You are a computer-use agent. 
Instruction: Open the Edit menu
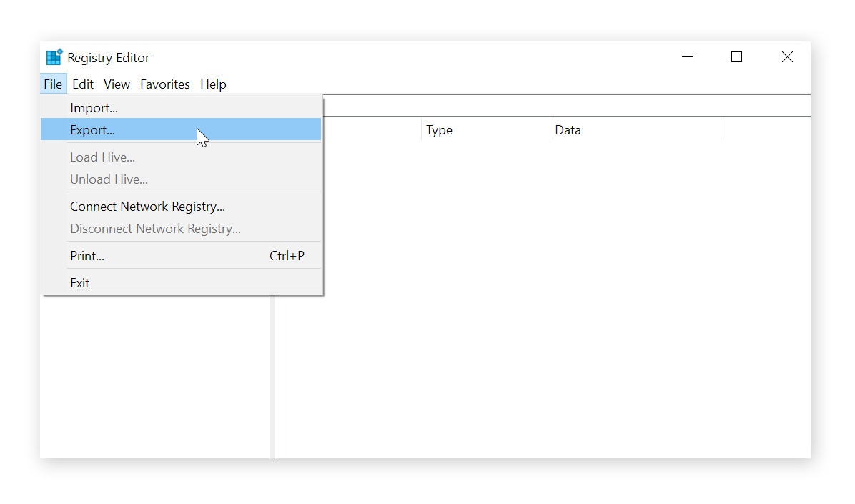(82, 84)
